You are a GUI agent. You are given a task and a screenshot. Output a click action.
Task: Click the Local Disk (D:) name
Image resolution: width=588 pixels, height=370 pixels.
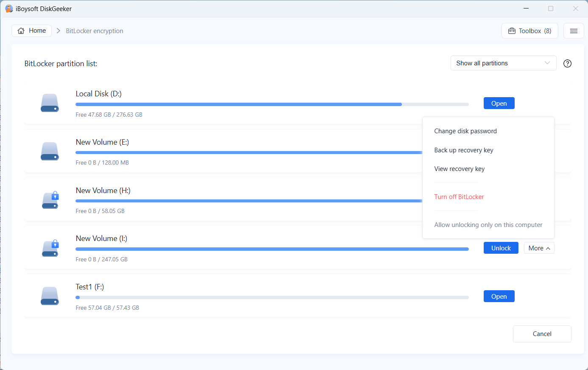(99, 94)
